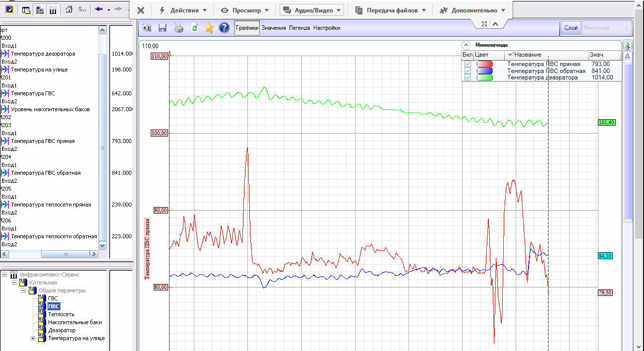Print the graph using the printer icon
This screenshot has height=351, width=644.
point(178,28)
